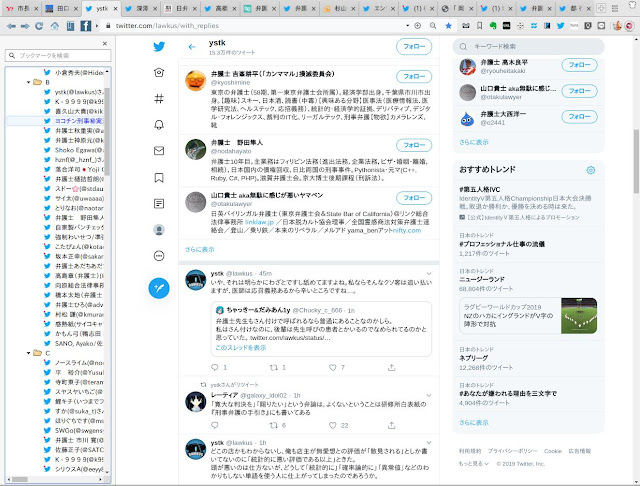Go back with the arrow beside ystk
640x486 pixels.
point(192,47)
